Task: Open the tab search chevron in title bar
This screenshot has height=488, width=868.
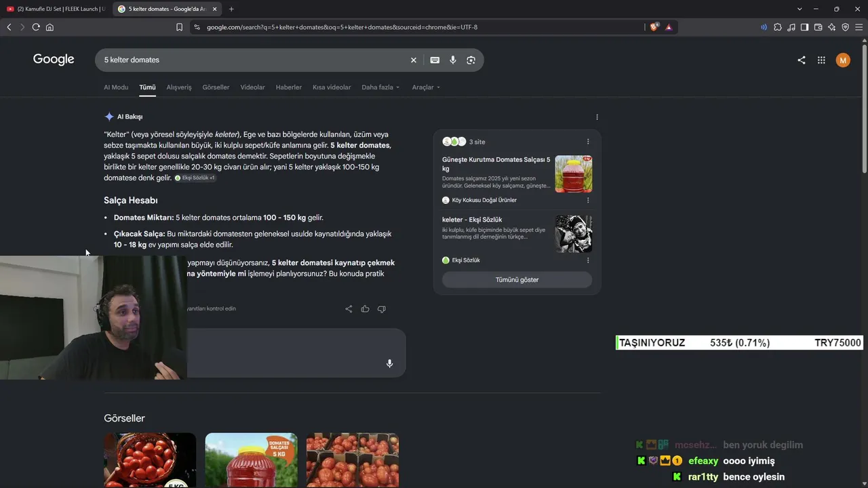Action: pos(800,9)
